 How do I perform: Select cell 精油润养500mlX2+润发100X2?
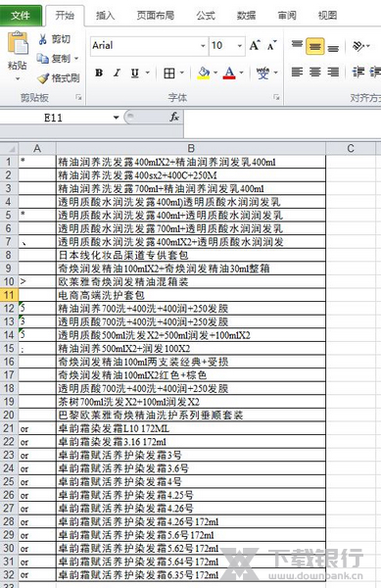click(191, 348)
